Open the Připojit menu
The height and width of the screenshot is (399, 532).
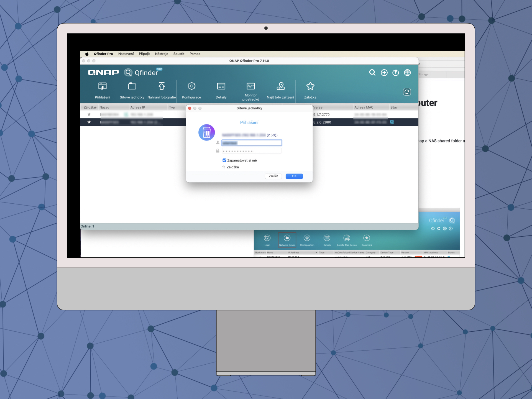144,54
